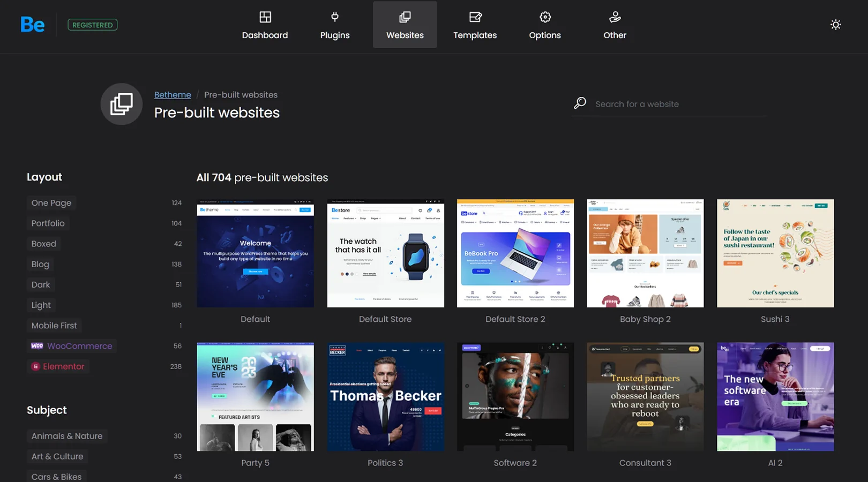The height and width of the screenshot is (482, 868).
Task: Open the Dashboard navigation tab
Action: [265, 25]
